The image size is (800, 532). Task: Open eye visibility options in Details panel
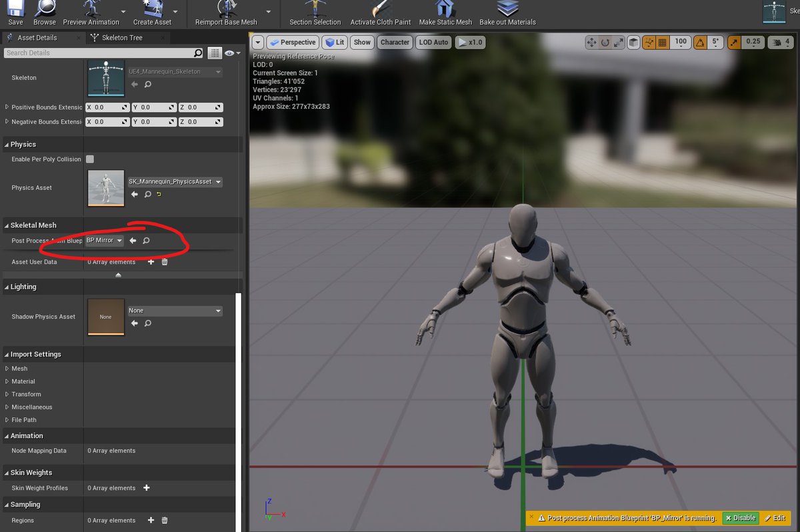point(231,53)
